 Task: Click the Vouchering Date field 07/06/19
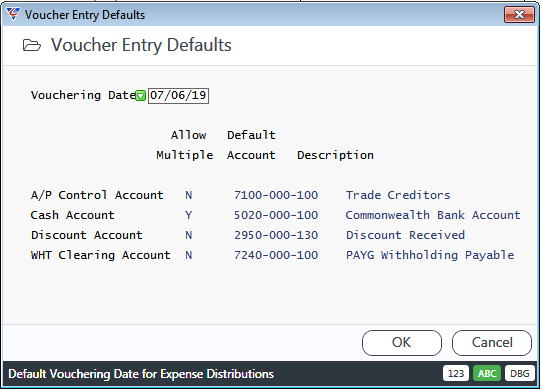178,95
